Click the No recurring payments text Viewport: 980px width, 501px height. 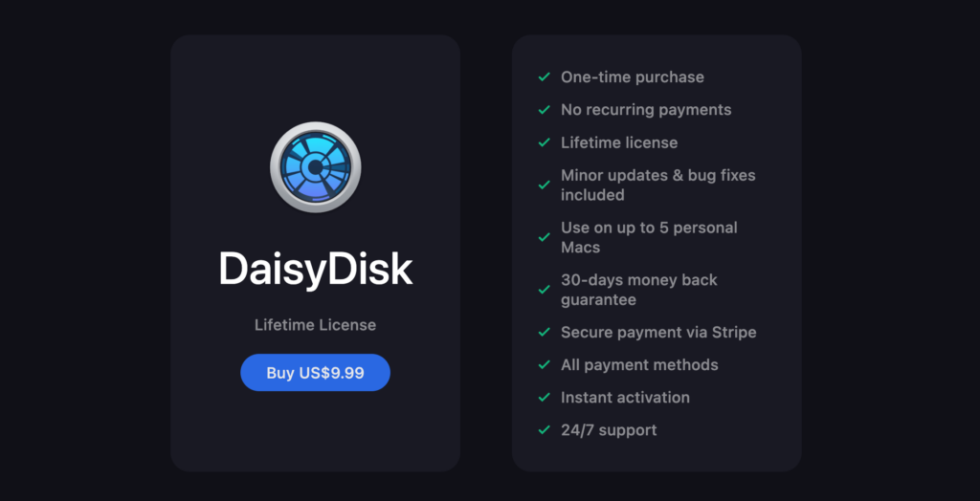646,110
